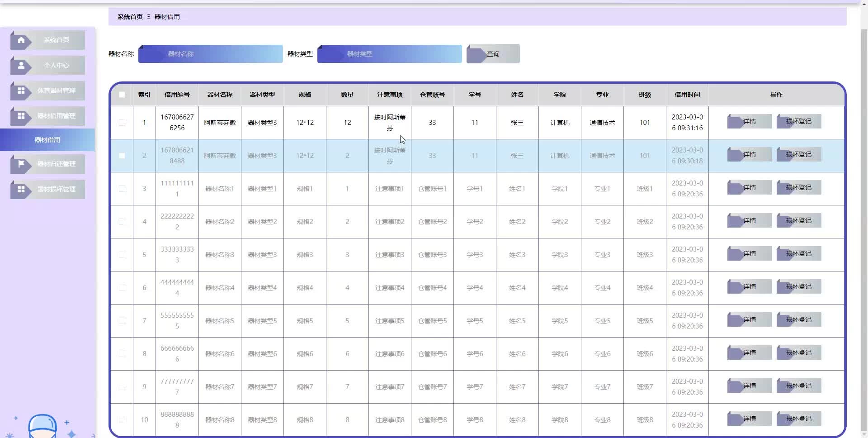Screen dimensions: 868x438
Task: Click the grid icon next to 器材借用管理
Action: [21, 116]
